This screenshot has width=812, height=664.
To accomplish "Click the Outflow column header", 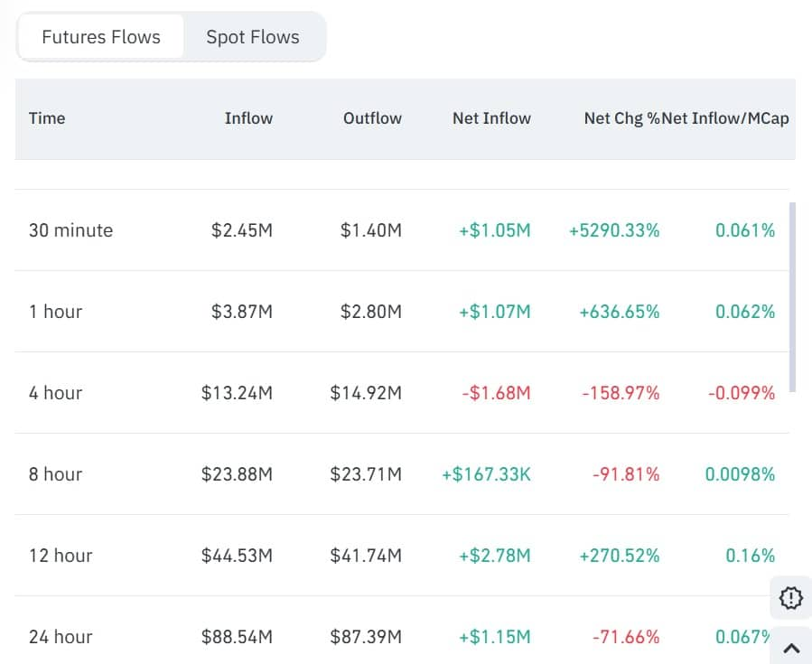I will click(372, 118).
